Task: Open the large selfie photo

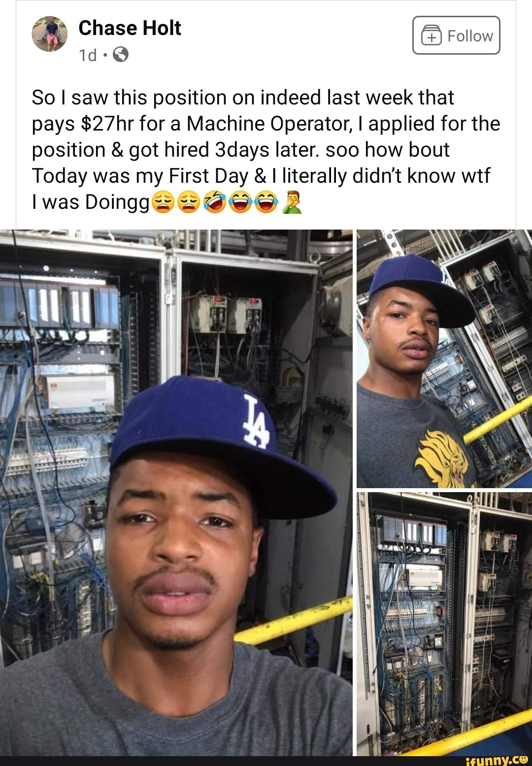Action: [x=176, y=493]
